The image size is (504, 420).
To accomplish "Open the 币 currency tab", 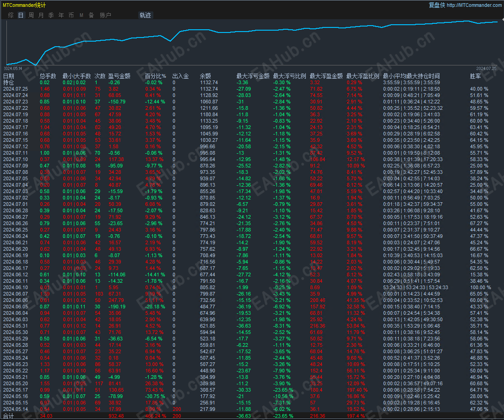I will pos(71,15).
